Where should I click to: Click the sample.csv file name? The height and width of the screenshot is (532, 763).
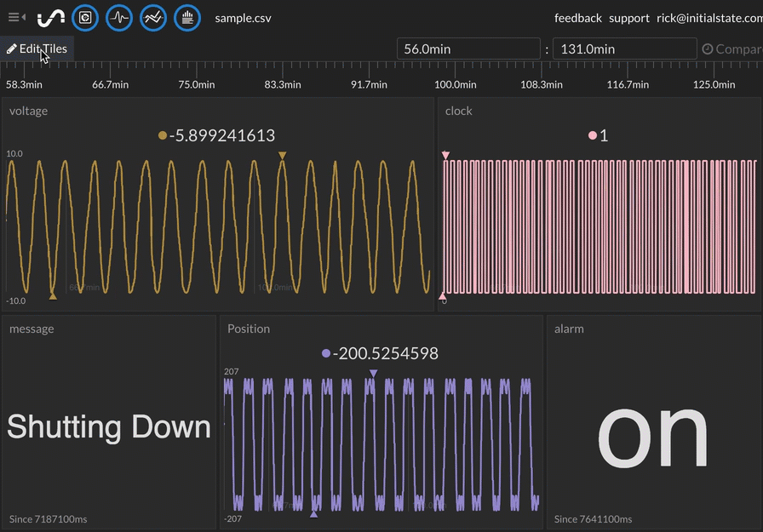click(x=244, y=18)
